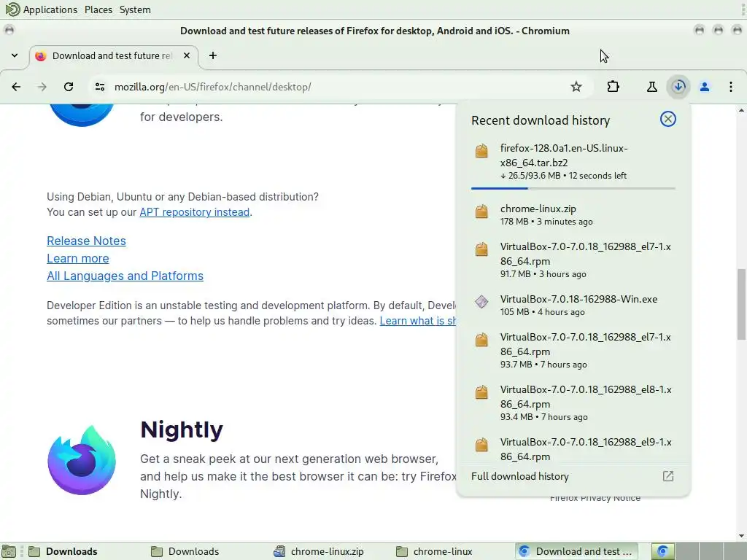Click the VirtualBox el8 rpm package icon
Screen dimensions: 747x560
481,392
